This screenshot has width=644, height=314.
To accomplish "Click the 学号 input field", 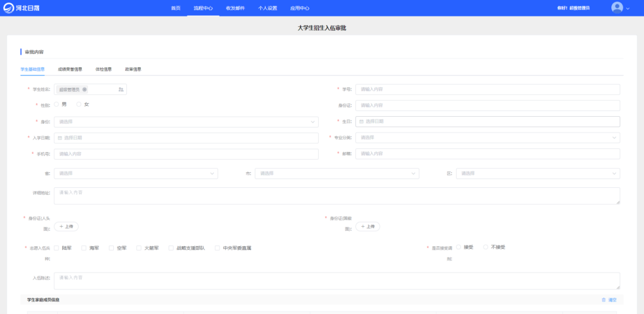I will (x=487, y=90).
